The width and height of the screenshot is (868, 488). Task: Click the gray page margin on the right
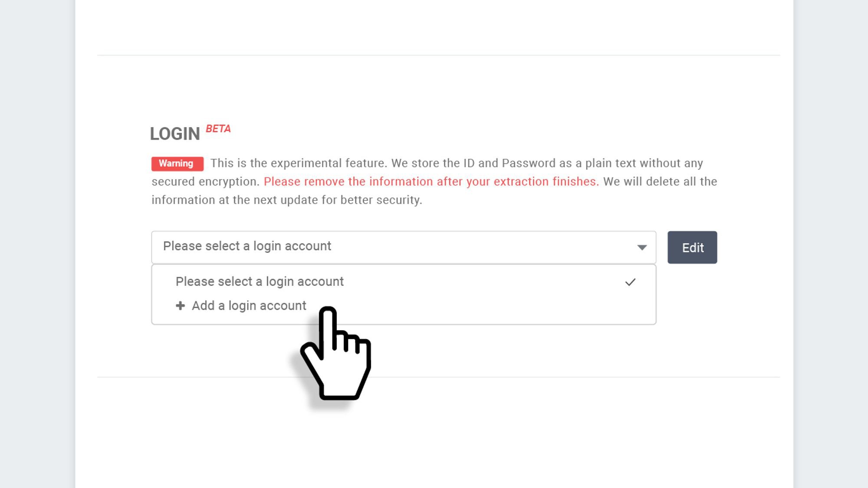831,243
